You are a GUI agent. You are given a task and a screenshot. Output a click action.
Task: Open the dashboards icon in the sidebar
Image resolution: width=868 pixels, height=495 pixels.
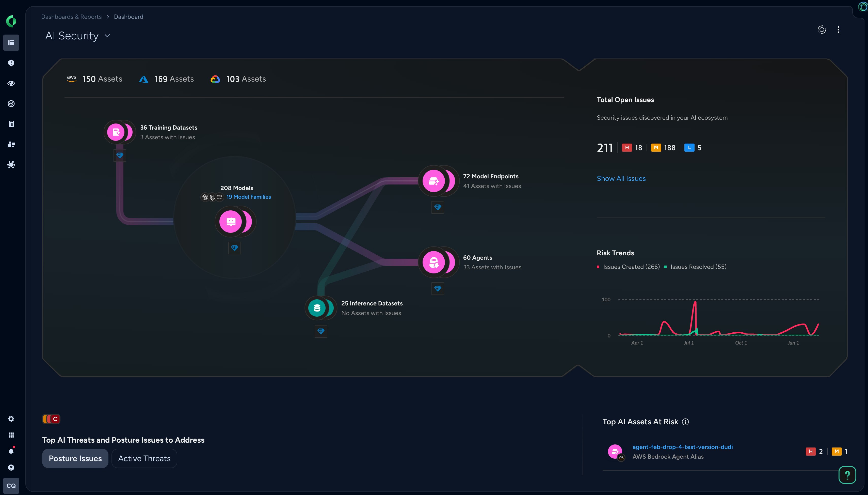pyautogui.click(x=11, y=43)
